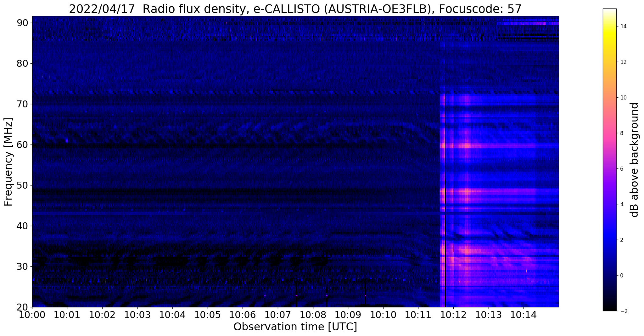Click the plot title mentioning e-CALLISTO
This screenshot has width=644, height=336.
pyautogui.click(x=295, y=9)
